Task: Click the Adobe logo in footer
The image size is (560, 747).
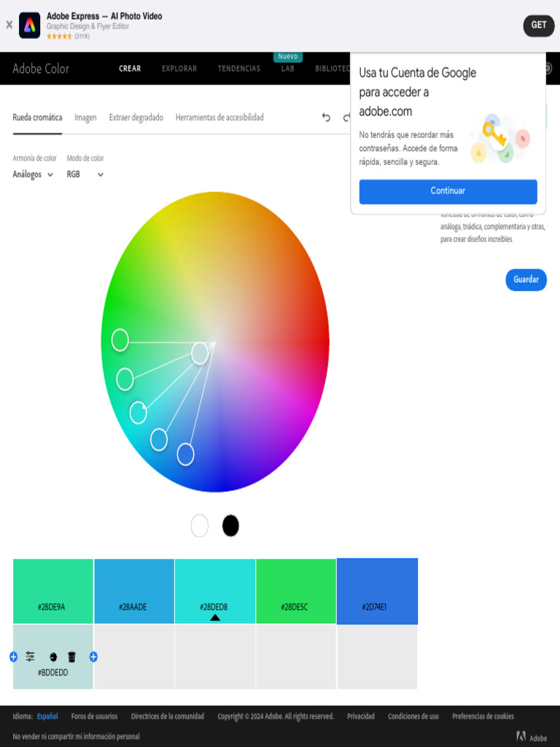Action: (x=532, y=737)
